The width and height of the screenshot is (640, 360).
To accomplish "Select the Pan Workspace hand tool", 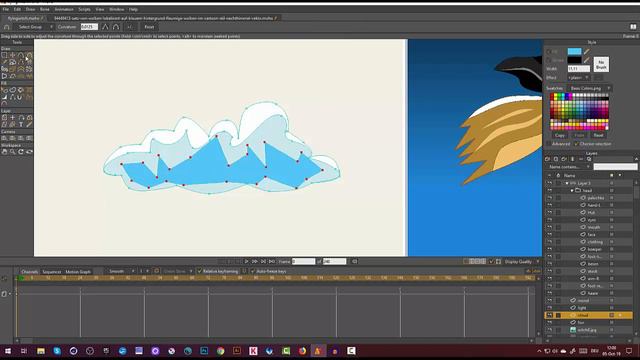I will [4, 152].
